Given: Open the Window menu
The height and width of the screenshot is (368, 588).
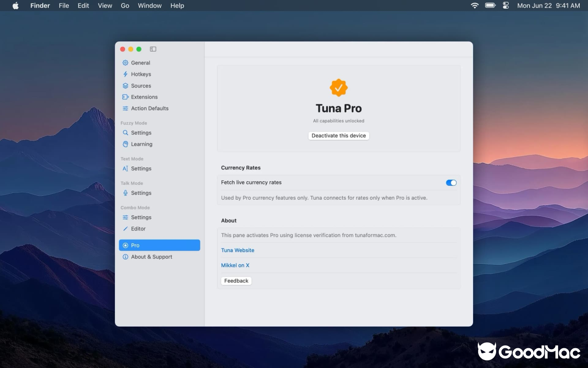Looking at the screenshot, I should [150, 6].
